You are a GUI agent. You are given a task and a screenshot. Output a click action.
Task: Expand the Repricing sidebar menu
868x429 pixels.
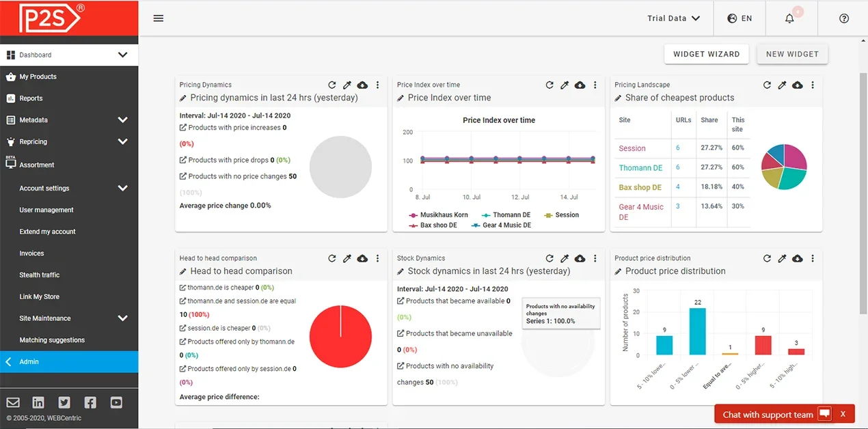click(x=122, y=142)
